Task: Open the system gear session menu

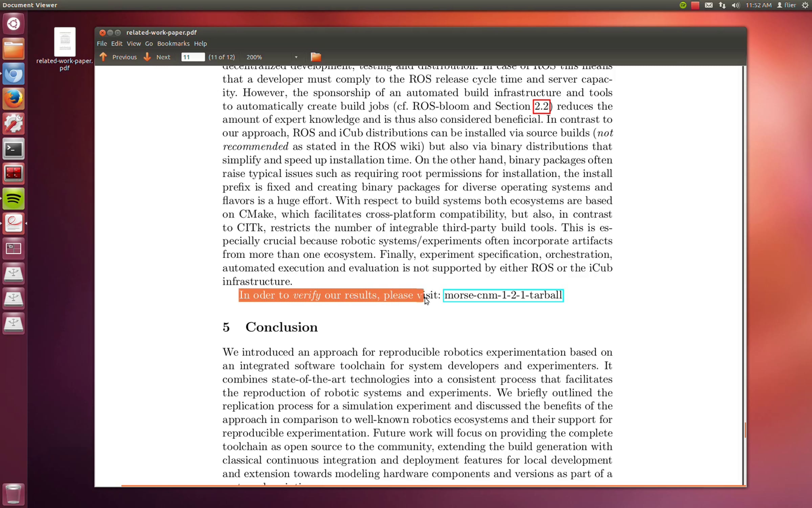Action: [805, 5]
